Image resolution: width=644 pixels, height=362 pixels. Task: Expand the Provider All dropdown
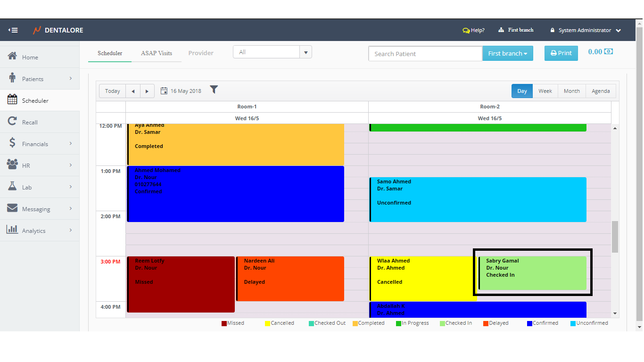[x=305, y=52]
